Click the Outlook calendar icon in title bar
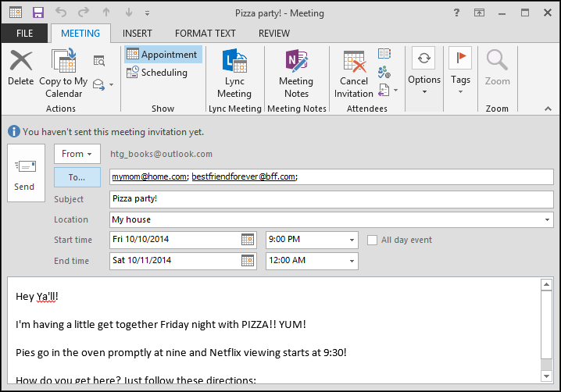 (16, 12)
